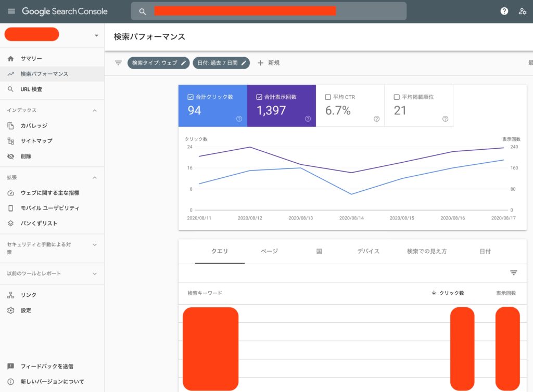Image resolution: width=533 pixels, height=392 pixels.
Task: Open the hamburger navigation menu
Action: [11, 11]
